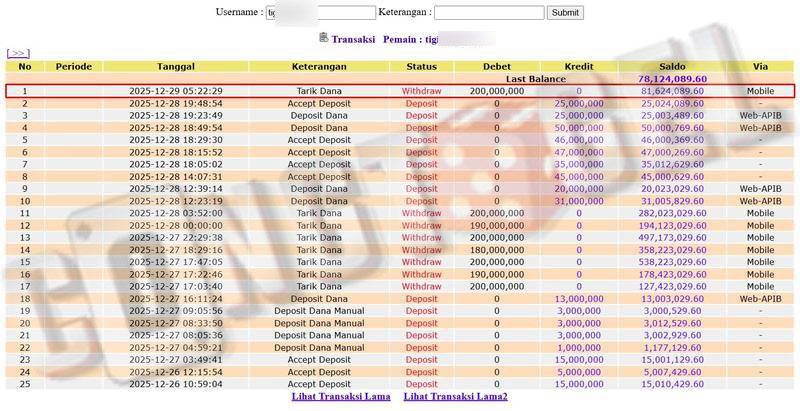Screen dimensions: 800x411
Task: Click the Saldo column header
Action: click(x=671, y=66)
